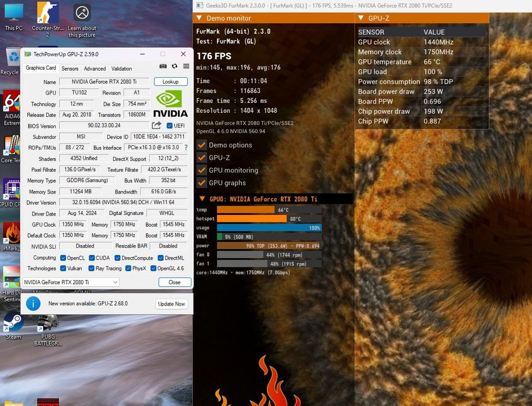532x406 pixels.
Task: Collapse the GPU0 RTX 2080 Ti section
Action: click(x=202, y=199)
